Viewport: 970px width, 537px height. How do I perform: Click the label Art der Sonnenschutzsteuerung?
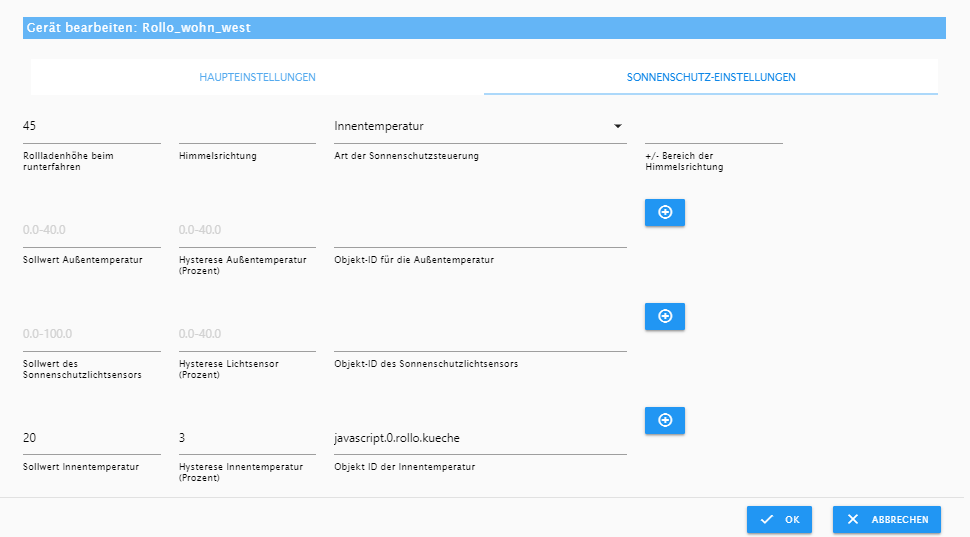tap(406, 156)
